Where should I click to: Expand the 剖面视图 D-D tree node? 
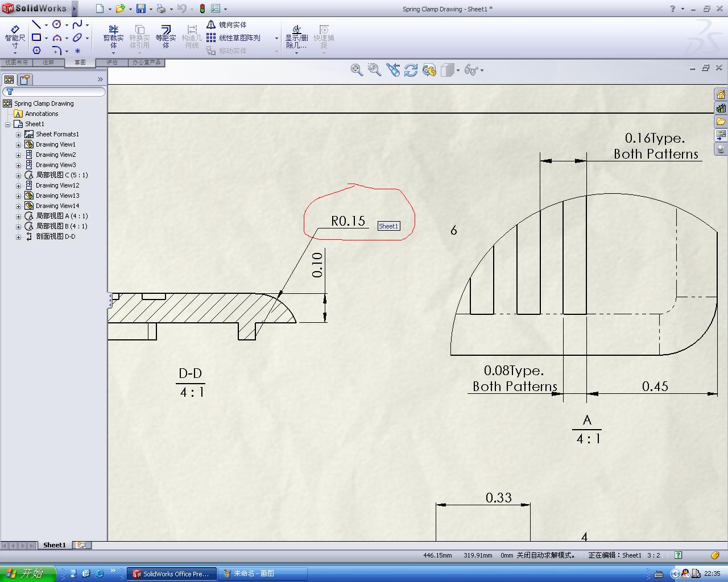(x=18, y=237)
